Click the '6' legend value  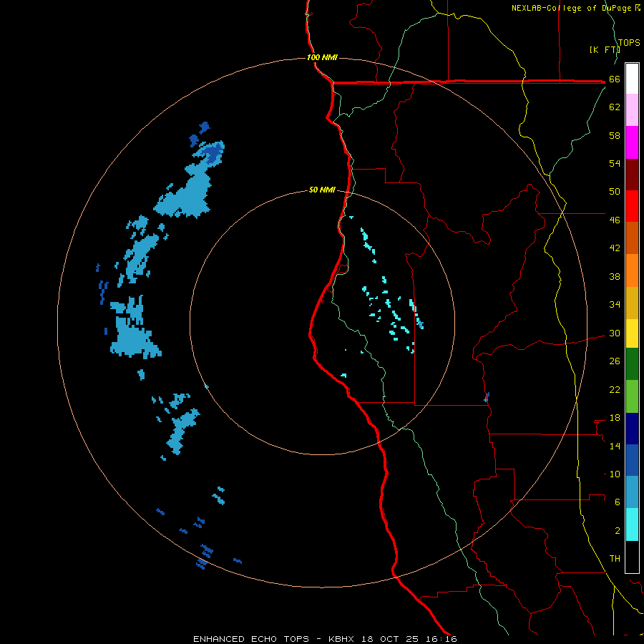click(x=618, y=502)
